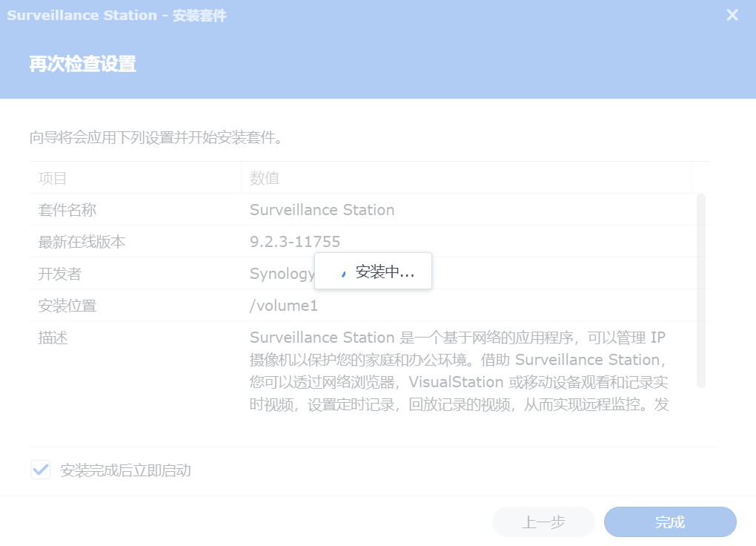Click the Surveillance Station description paragraph
This screenshot has width=756, height=546.
click(459, 371)
